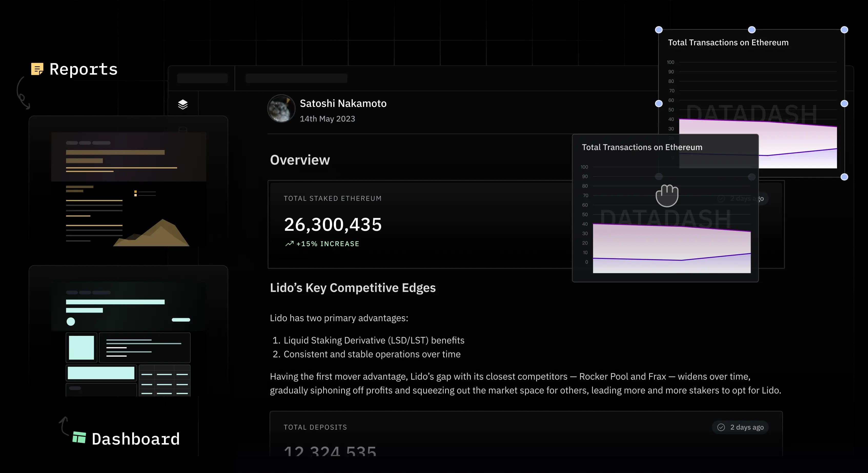The width and height of the screenshot is (868, 473).
Task: Click list item 'Consistent and stable operations over time'
Action: [x=372, y=354]
